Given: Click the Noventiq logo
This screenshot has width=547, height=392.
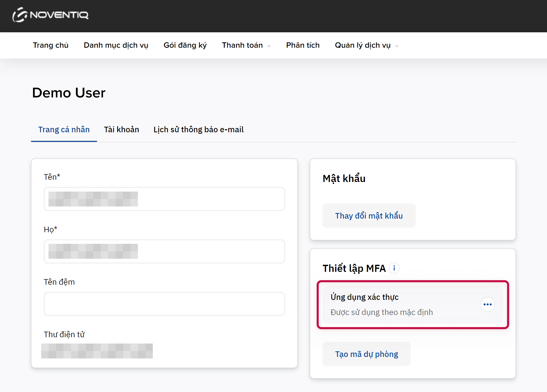Looking at the screenshot, I should point(51,15).
